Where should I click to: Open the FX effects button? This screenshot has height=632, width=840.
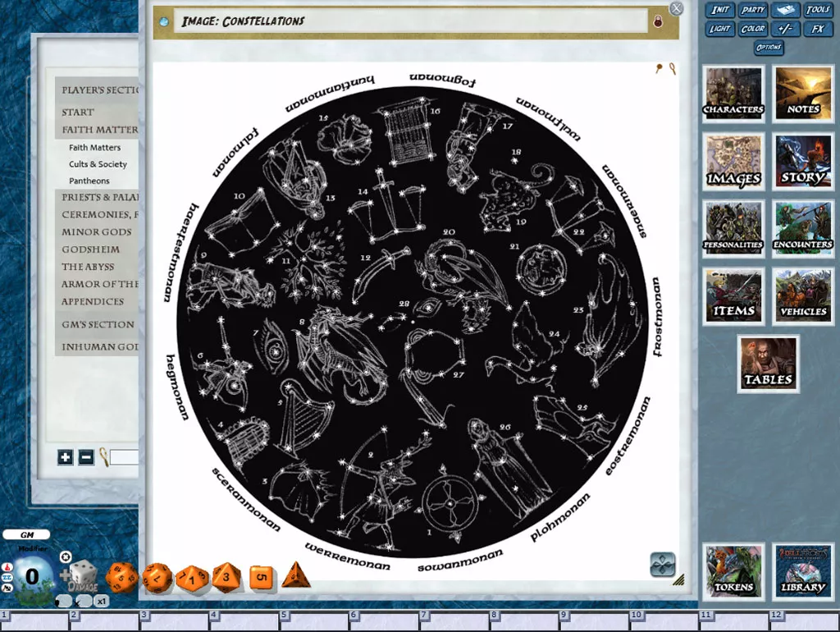point(818,29)
